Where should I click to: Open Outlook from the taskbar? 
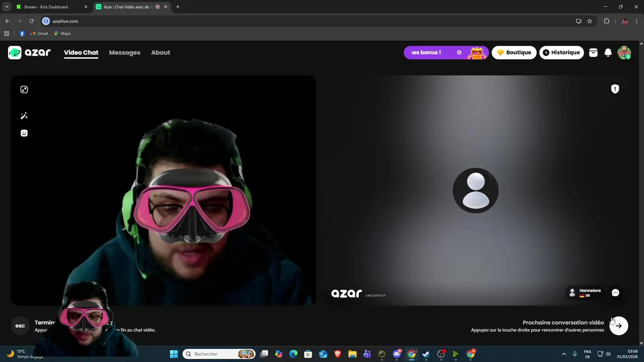tap(323, 354)
